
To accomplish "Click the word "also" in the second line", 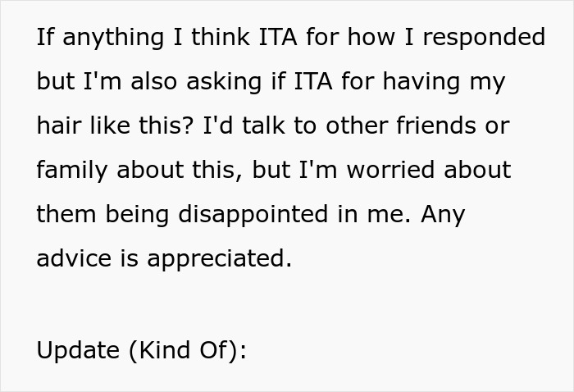I will pyautogui.click(x=154, y=81).
